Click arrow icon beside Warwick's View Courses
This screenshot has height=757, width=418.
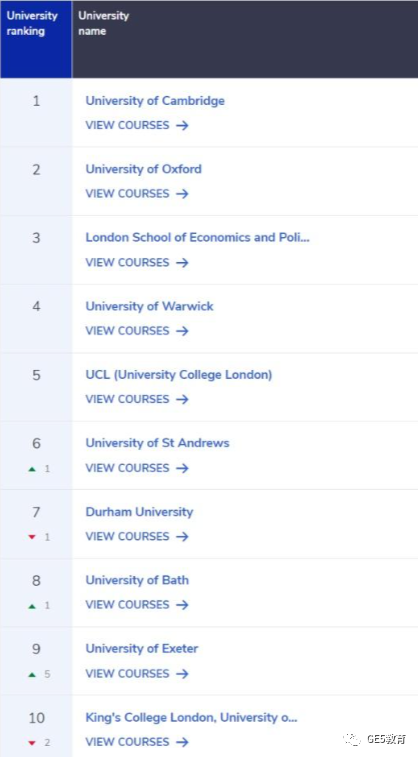182,331
